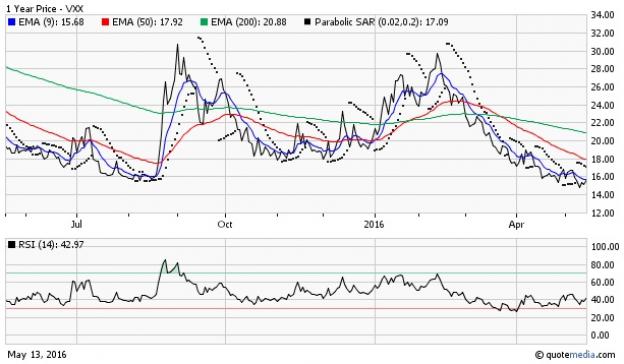Select the '1 Year Price - VXX' title
This screenshot has width=624, height=364.
pos(44,8)
